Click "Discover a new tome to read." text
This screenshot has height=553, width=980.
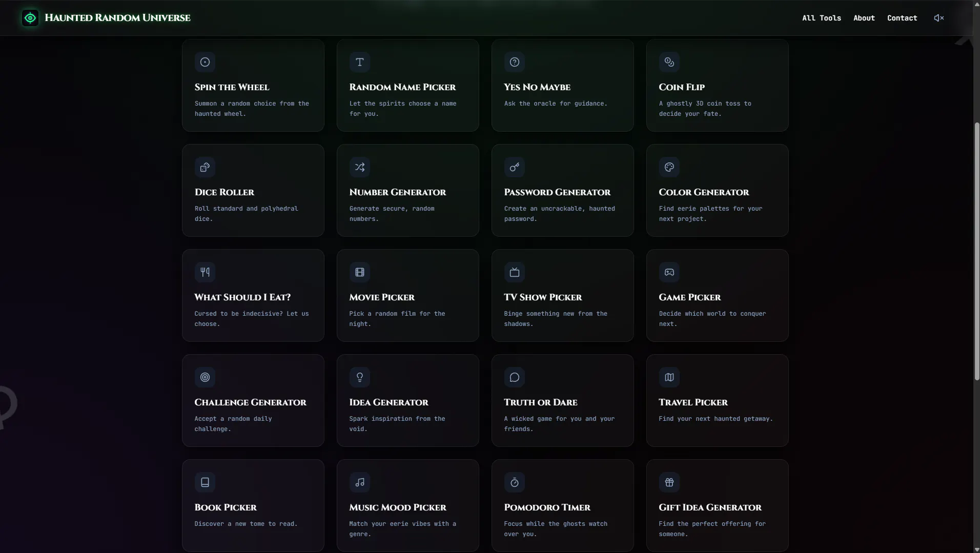pos(246,524)
